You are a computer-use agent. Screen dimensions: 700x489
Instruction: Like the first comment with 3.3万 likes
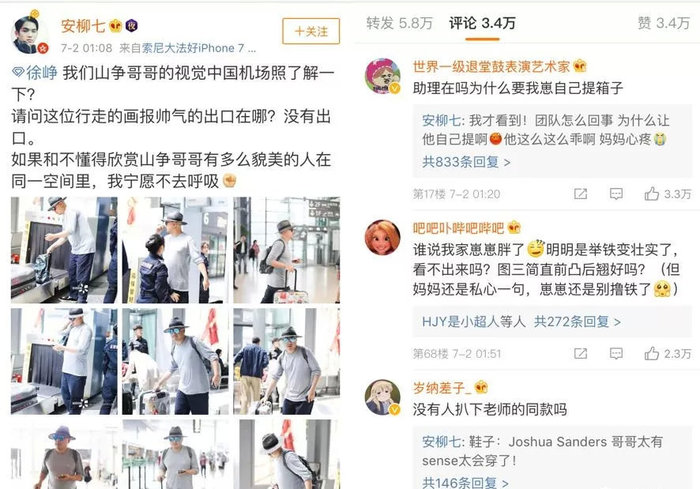click(x=667, y=194)
